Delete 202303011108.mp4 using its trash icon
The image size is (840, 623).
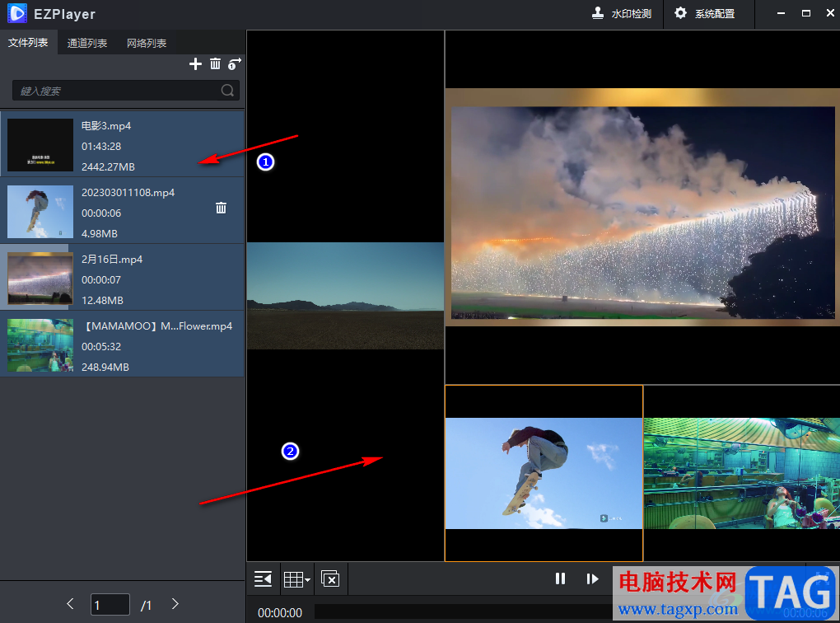coord(221,208)
